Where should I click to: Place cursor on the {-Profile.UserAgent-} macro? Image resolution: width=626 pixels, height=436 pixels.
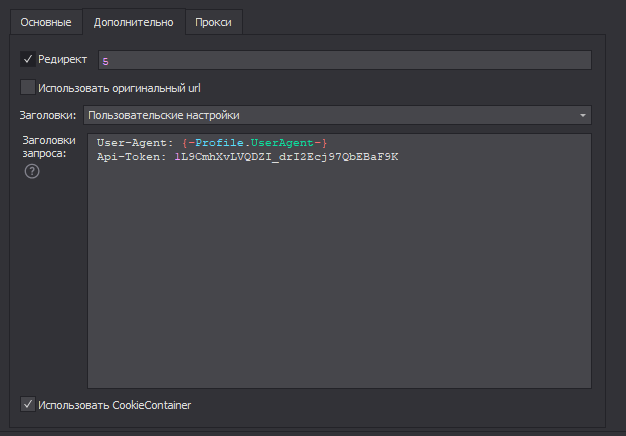(x=254, y=144)
